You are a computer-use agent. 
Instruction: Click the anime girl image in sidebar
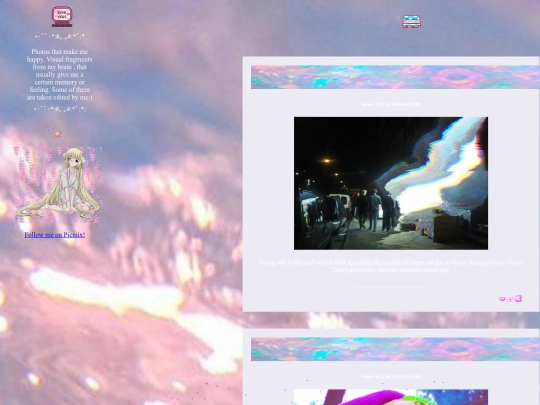[x=58, y=185]
